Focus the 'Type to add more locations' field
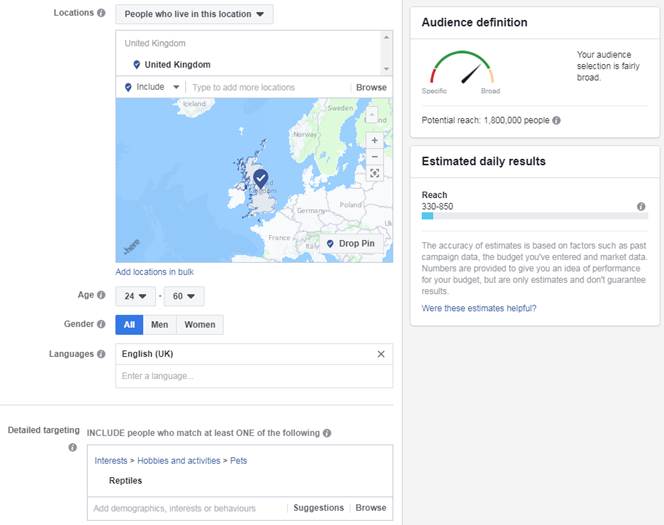The width and height of the screenshot is (664, 525). [x=269, y=87]
